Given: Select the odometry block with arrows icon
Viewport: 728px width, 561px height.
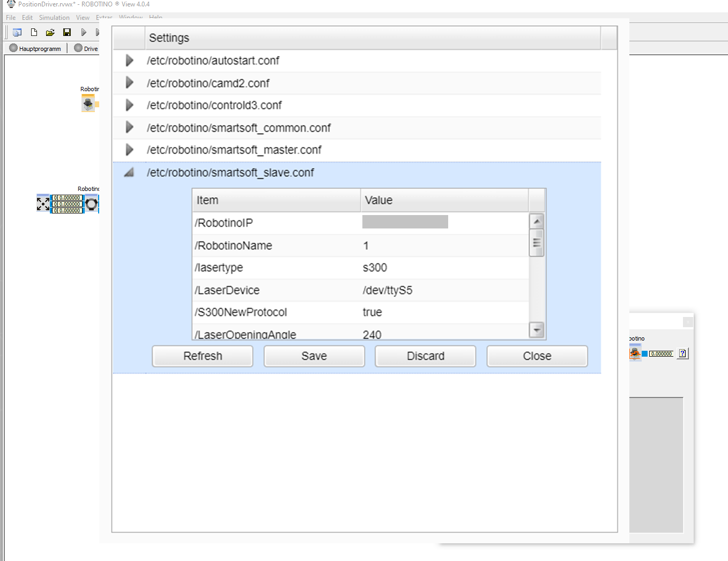Looking at the screenshot, I should coord(43,204).
